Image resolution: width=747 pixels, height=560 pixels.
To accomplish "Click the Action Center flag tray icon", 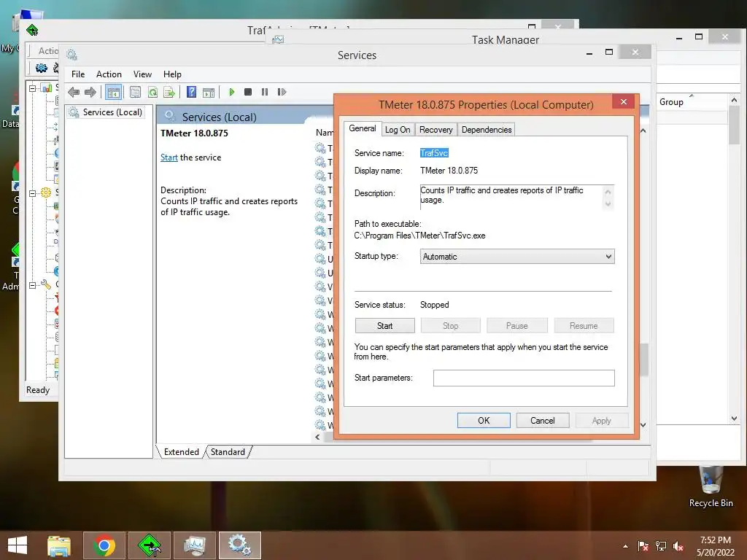I will coord(643,546).
